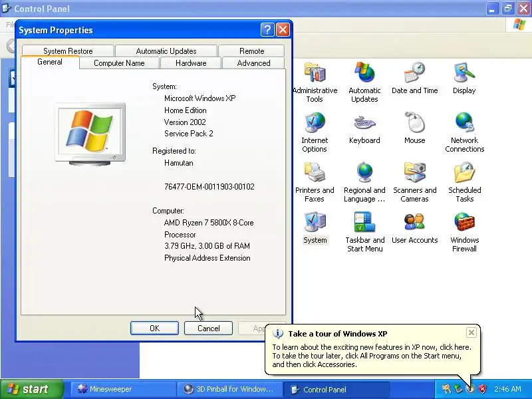
Task: Click the Home Edition text
Action: pyautogui.click(x=186, y=110)
